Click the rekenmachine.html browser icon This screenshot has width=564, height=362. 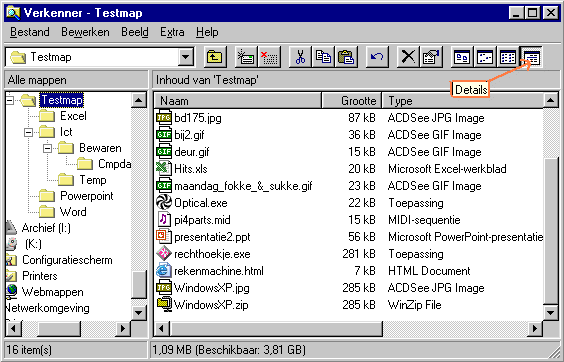click(x=164, y=271)
